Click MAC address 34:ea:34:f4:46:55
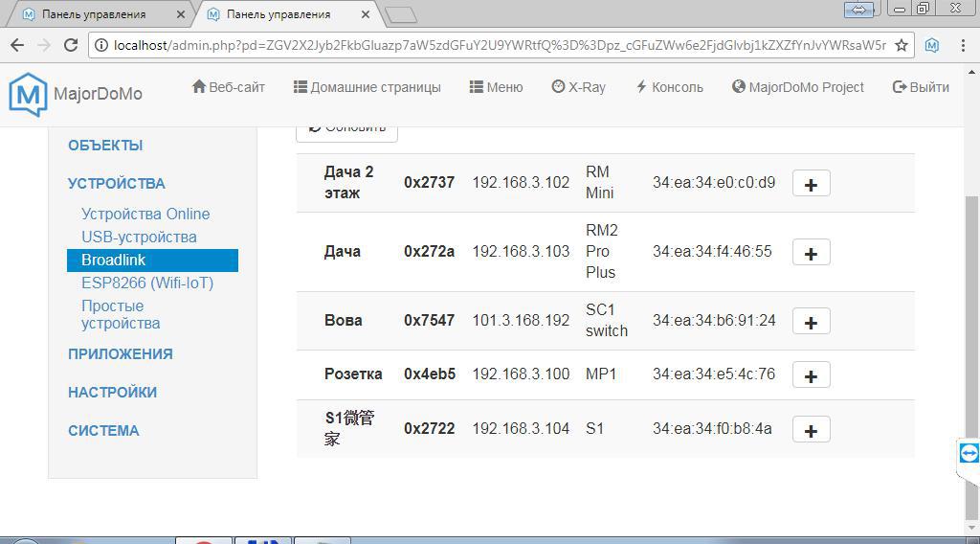Image resolution: width=980 pixels, height=544 pixels. (712, 251)
